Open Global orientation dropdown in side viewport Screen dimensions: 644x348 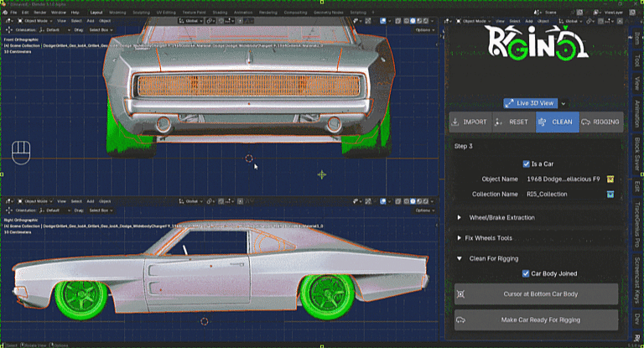191,201
